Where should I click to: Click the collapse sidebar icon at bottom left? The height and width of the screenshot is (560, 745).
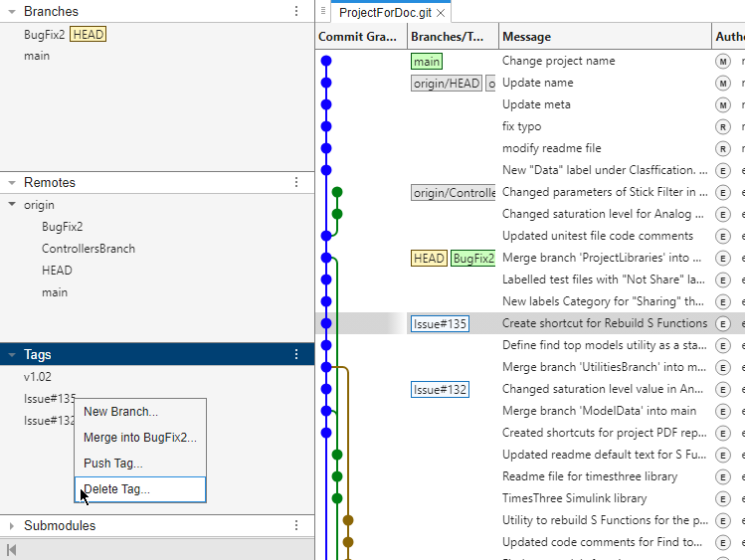click(12, 550)
